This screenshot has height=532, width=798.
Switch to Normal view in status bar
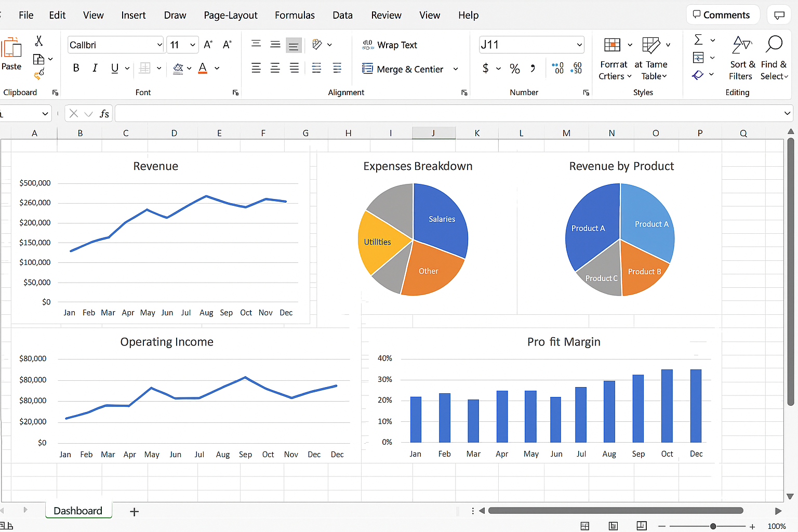584,526
